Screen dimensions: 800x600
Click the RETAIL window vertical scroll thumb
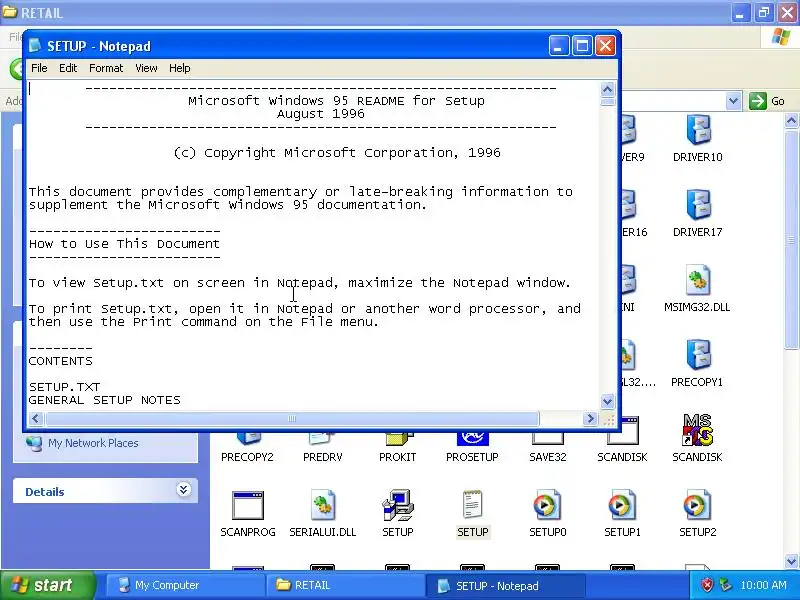(791, 239)
